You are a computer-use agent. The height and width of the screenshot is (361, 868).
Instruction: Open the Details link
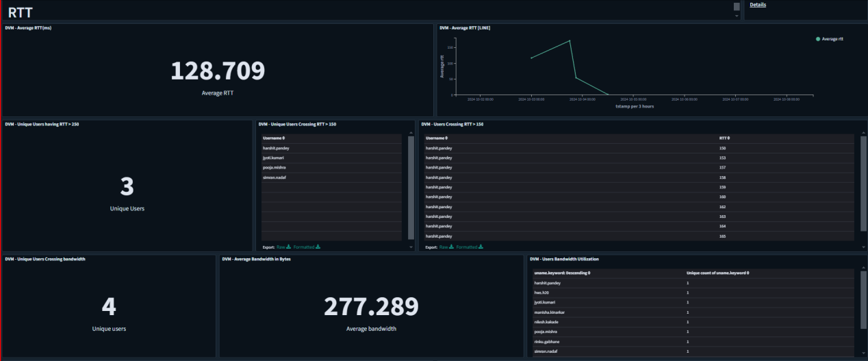click(758, 5)
